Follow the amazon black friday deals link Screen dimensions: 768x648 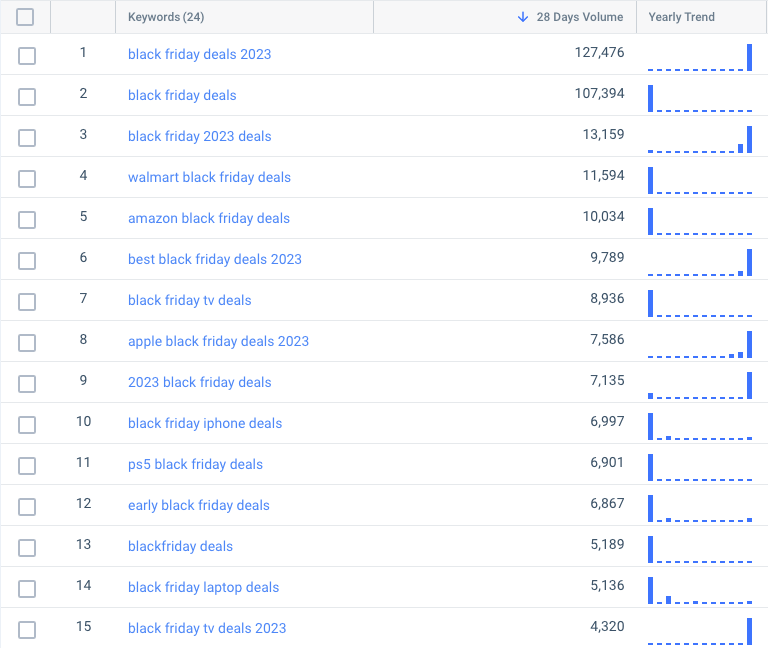tap(209, 218)
